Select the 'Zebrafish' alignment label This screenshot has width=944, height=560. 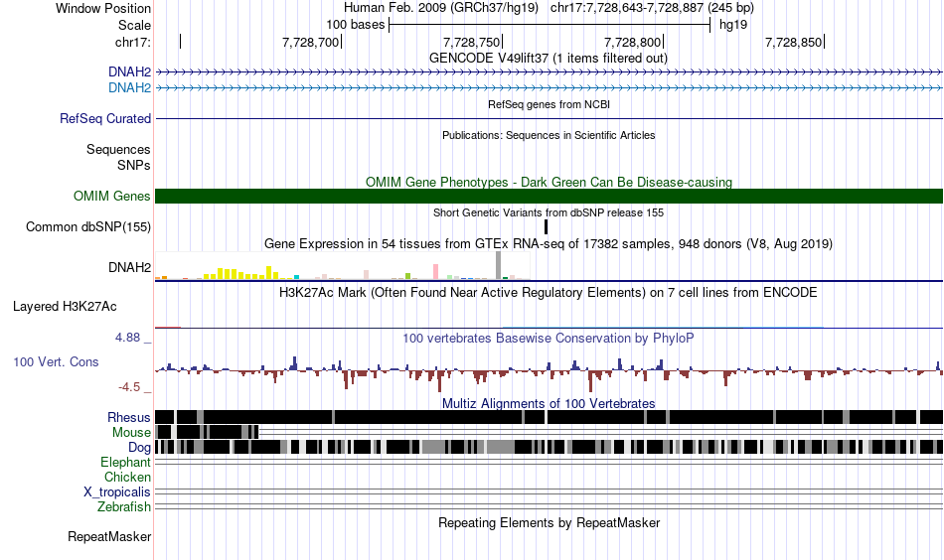[x=124, y=506]
